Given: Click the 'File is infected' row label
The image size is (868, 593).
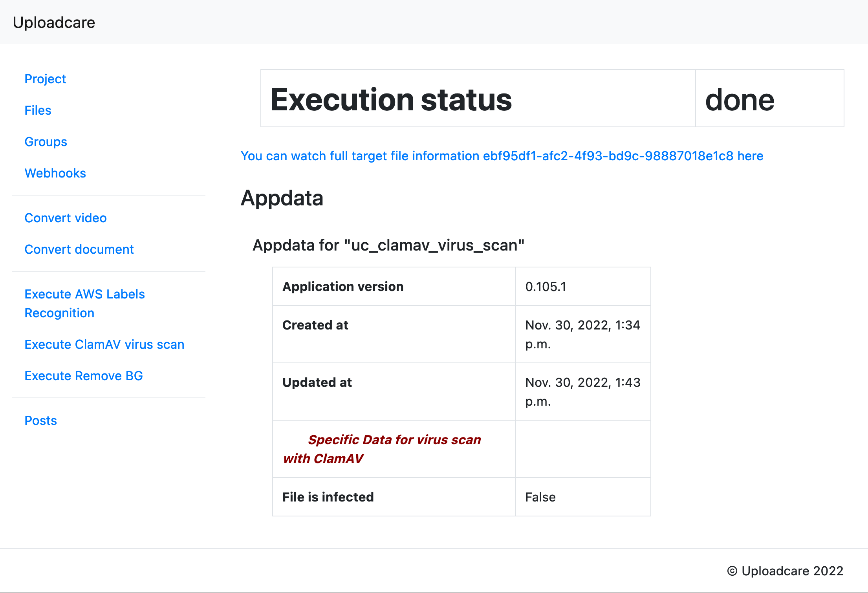Looking at the screenshot, I should click(328, 497).
